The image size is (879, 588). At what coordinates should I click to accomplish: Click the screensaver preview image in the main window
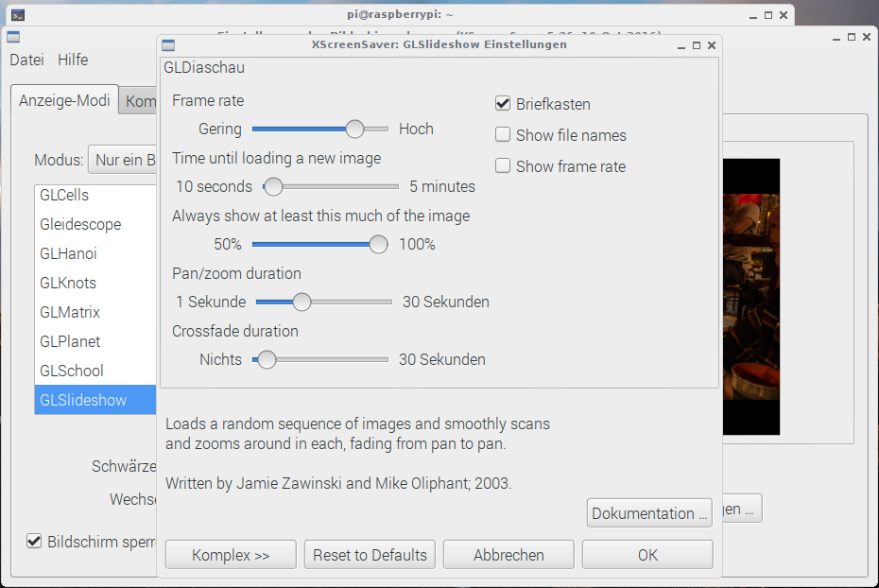tap(751, 297)
